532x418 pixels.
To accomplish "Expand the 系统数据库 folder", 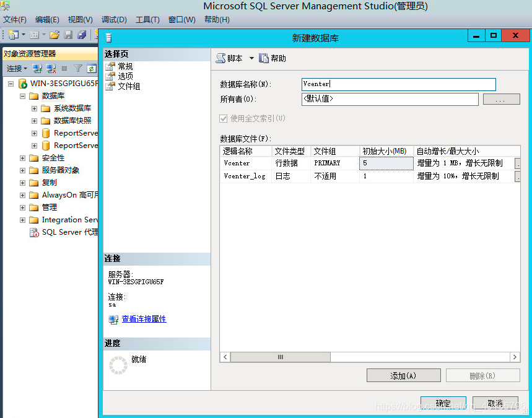I will click(x=34, y=108).
